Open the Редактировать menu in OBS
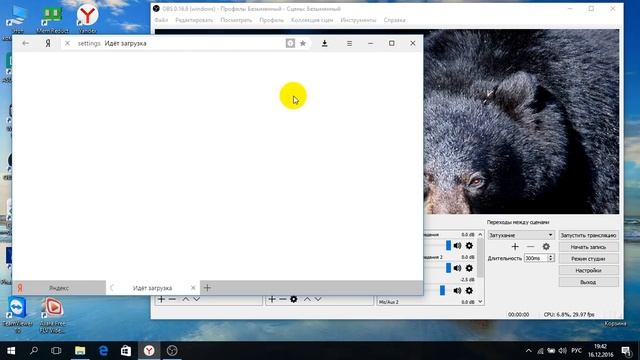This screenshot has height=360, width=640. click(x=194, y=20)
